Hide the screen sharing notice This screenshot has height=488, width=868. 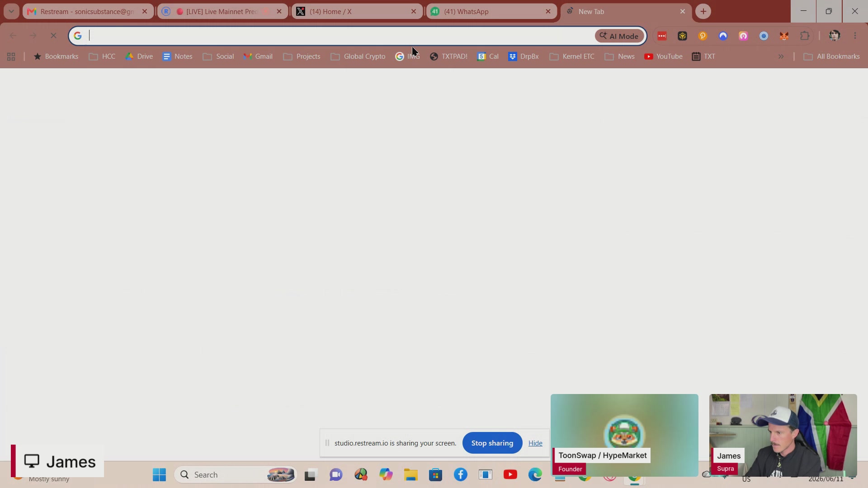pyautogui.click(x=535, y=443)
